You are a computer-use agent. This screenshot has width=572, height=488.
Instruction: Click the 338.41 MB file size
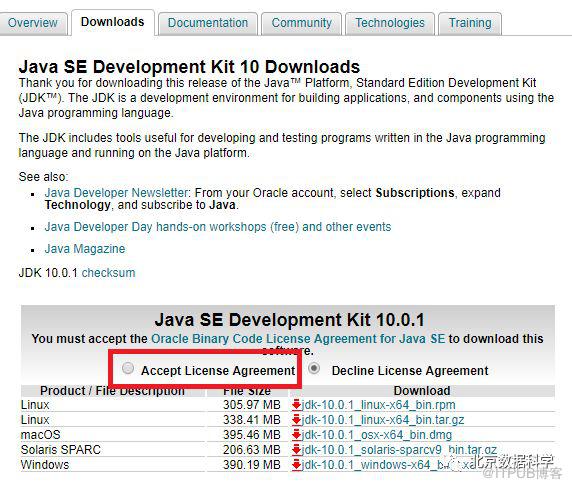[x=252, y=419]
